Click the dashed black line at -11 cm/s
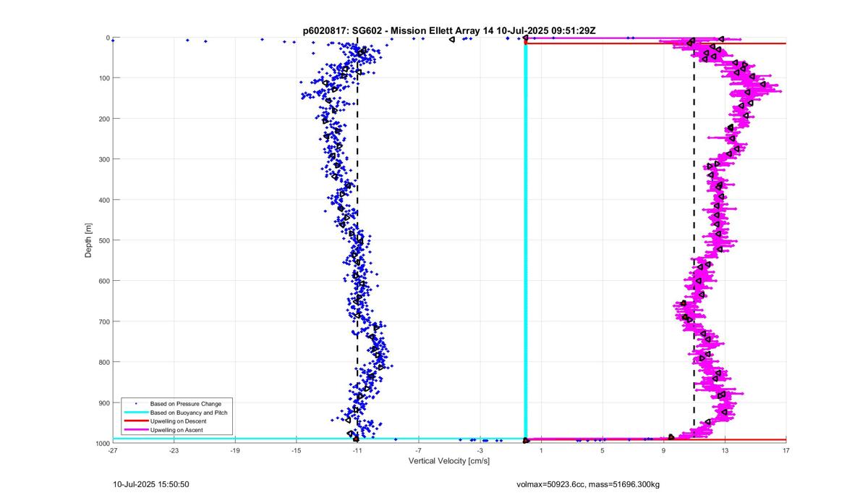868x498 pixels. tap(357, 239)
